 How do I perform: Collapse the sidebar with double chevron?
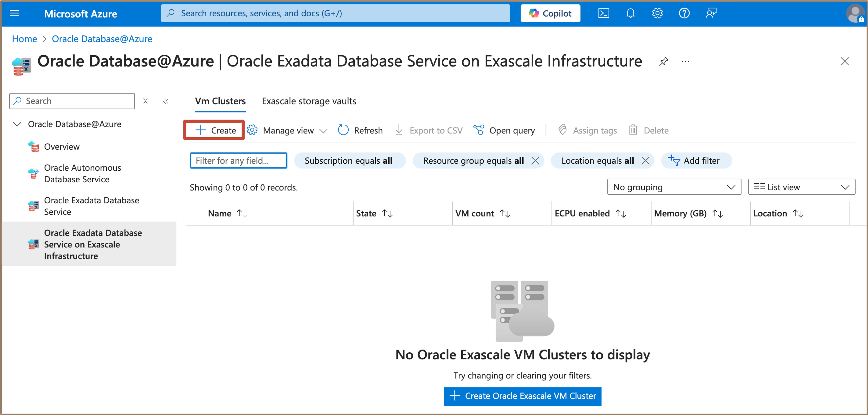pos(165,101)
